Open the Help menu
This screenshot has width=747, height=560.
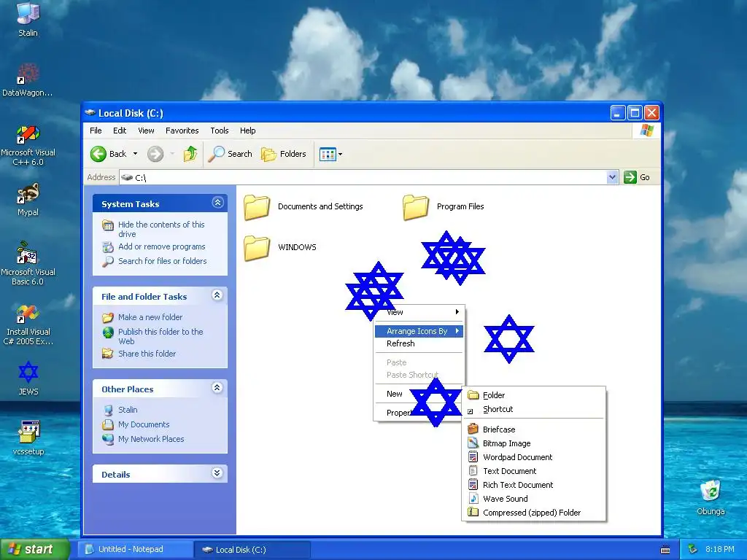tap(248, 131)
